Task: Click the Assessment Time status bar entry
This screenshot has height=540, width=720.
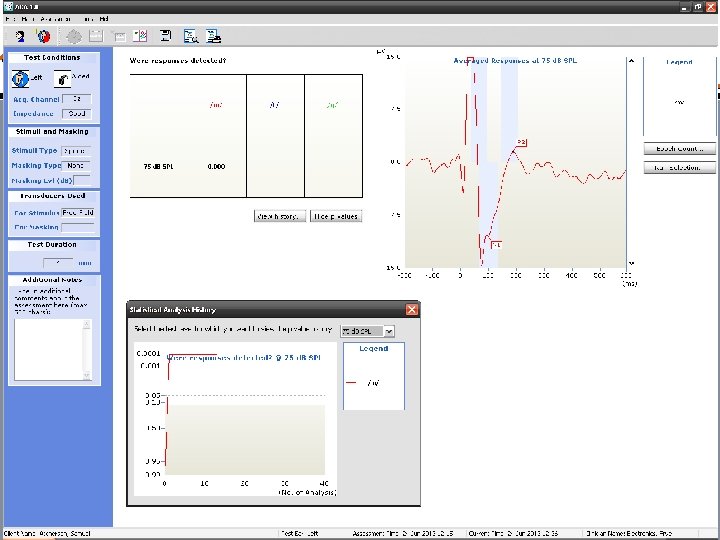Action: coord(403,534)
